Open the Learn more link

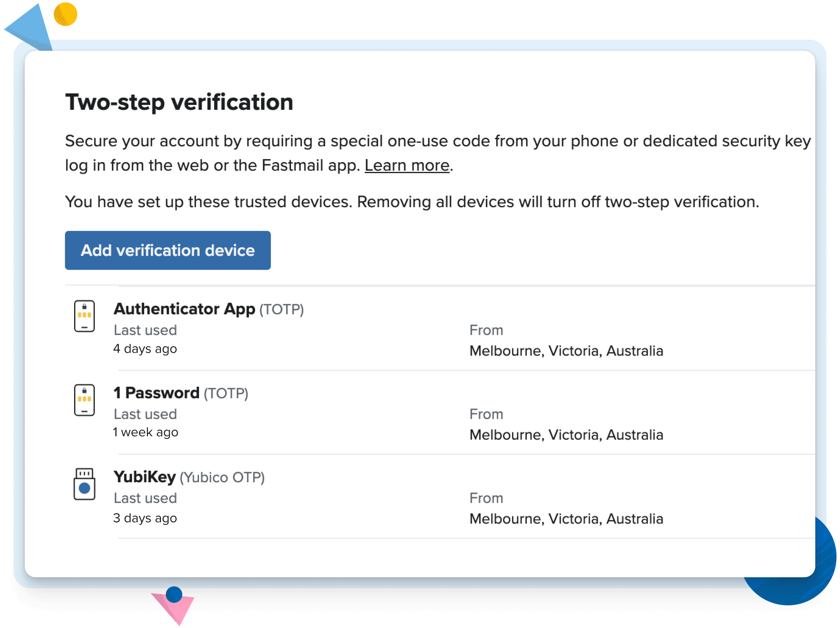coord(407,166)
